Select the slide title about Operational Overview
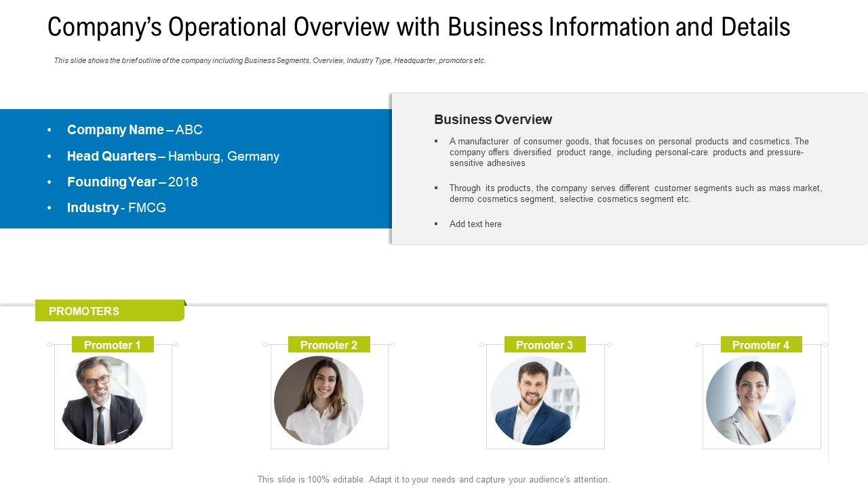Viewport: 868px width, 488px height. (x=419, y=27)
